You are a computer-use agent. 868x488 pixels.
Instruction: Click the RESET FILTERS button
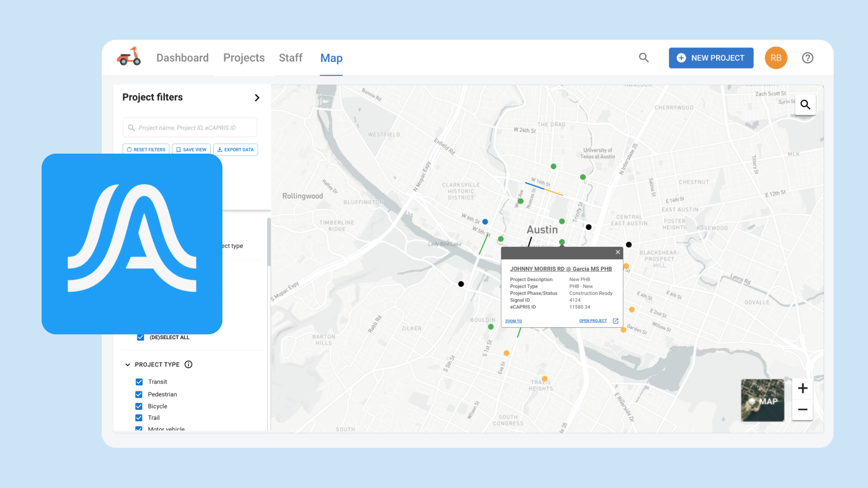(146, 150)
